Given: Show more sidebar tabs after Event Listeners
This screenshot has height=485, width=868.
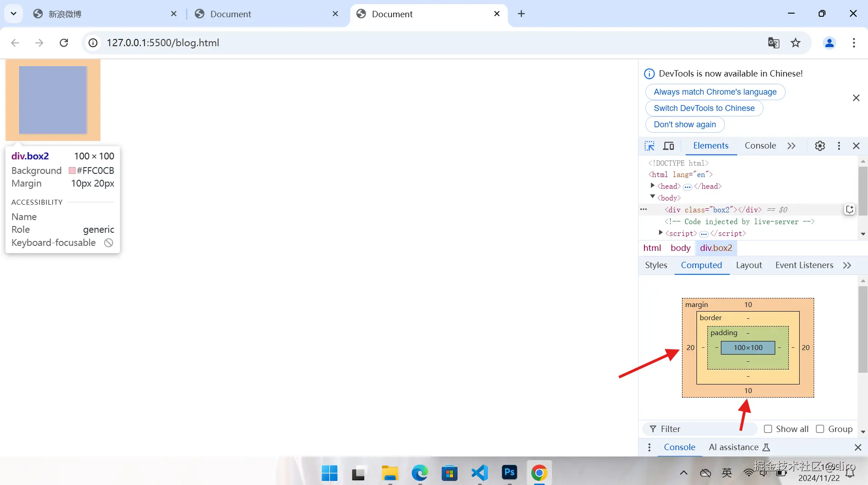Looking at the screenshot, I should pyautogui.click(x=847, y=265).
